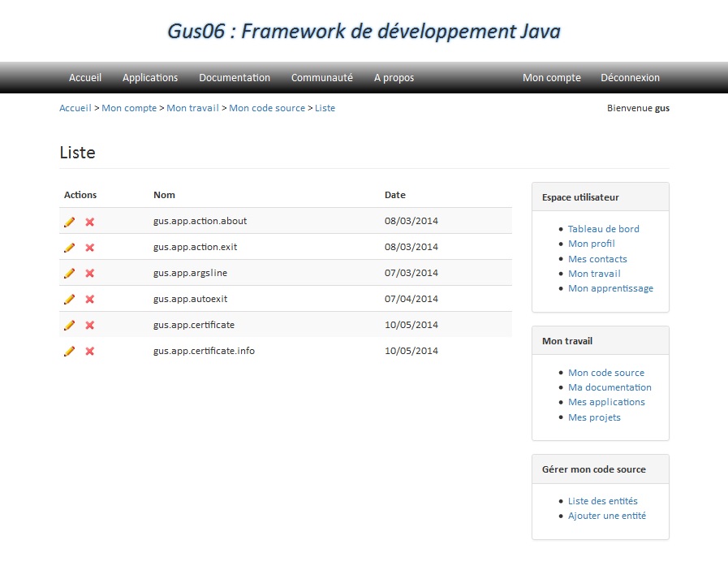Click the Gus06 Framework site title
The height and width of the screenshot is (566, 728).
(x=364, y=31)
